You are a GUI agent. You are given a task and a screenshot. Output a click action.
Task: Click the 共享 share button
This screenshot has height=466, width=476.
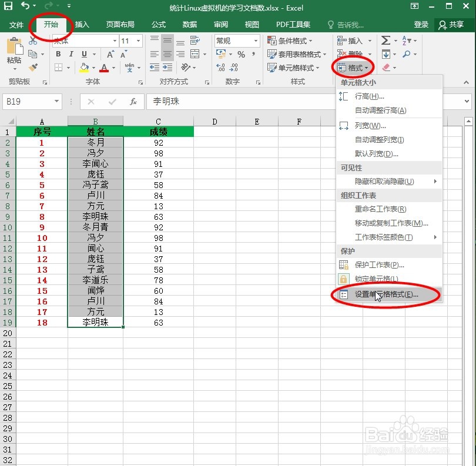458,25
